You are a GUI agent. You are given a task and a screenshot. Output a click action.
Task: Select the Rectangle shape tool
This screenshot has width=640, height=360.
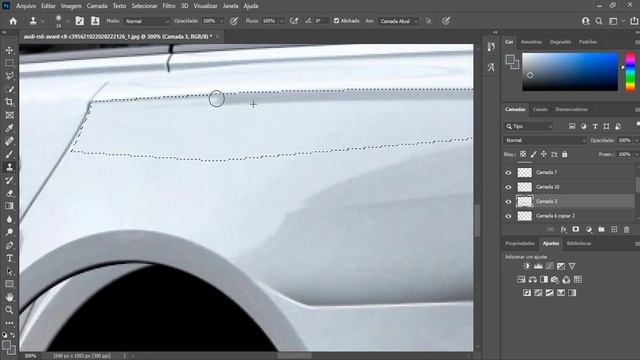[x=9, y=284]
